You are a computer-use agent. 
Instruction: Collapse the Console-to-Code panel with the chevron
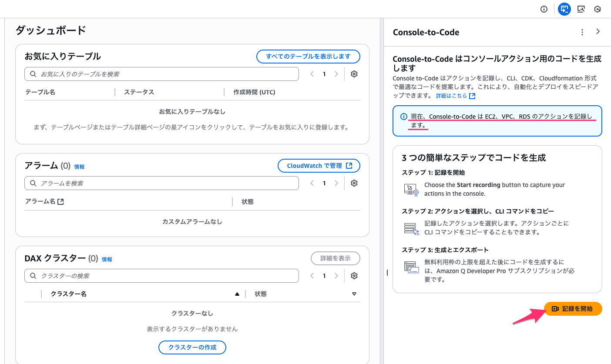[x=598, y=32]
